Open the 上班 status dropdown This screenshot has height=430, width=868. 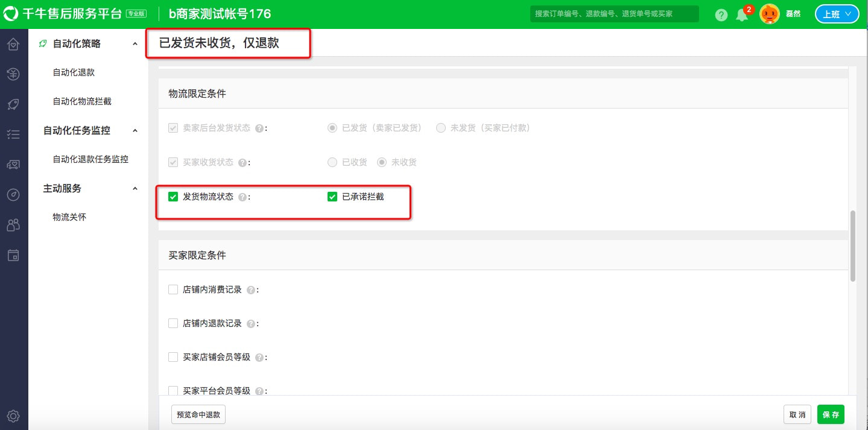click(837, 14)
